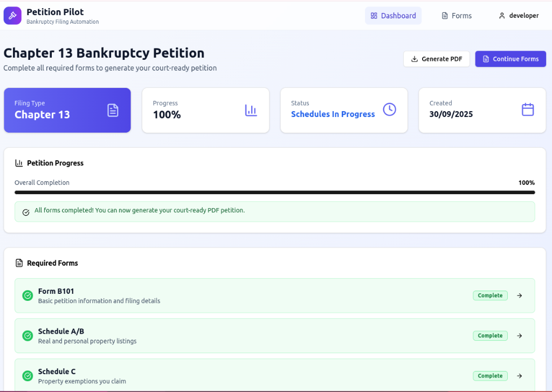The width and height of the screenshot is (552, 392).
Task: Click the document icon in Filing Type card
Action: [113, 110]
